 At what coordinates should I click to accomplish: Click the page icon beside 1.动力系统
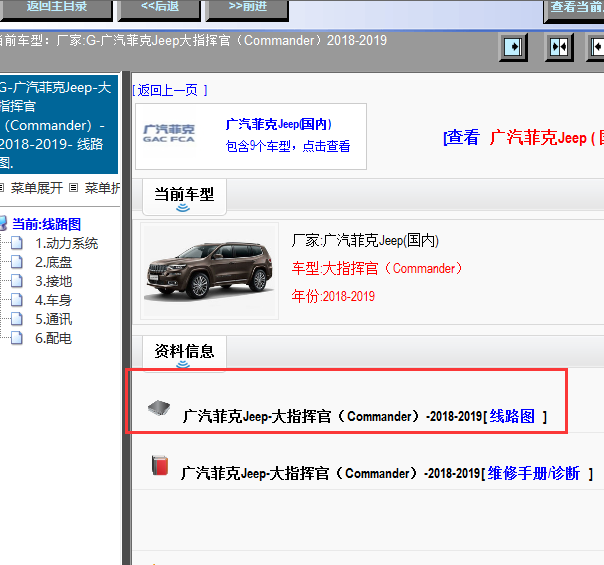pyautogui.click(x=17, y=243)
